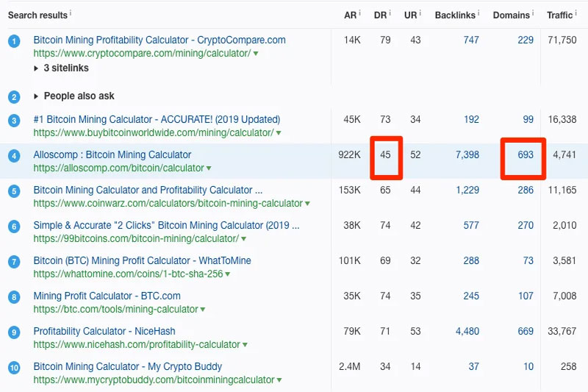Click the info icon beside the Traffic header
Viewport: 588px width, 392px height.
[x=576, y=13]
